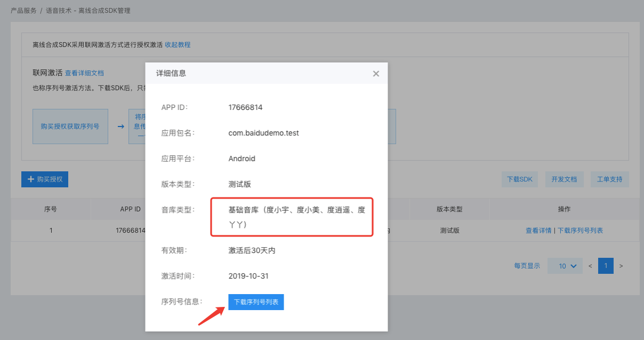Click the 工单支持 button

[x=609, y=179]
